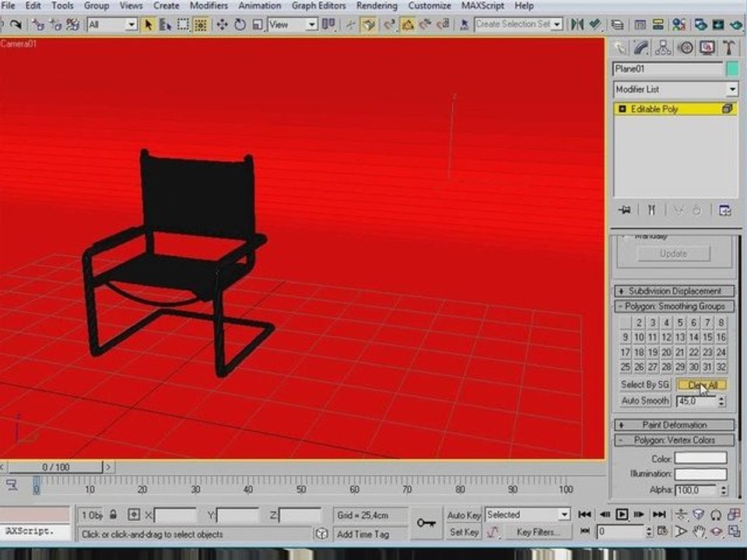The width and height of the screenshot is (747, 560).
Task: Open the Modifiers menu
Action: click(209, 5)
